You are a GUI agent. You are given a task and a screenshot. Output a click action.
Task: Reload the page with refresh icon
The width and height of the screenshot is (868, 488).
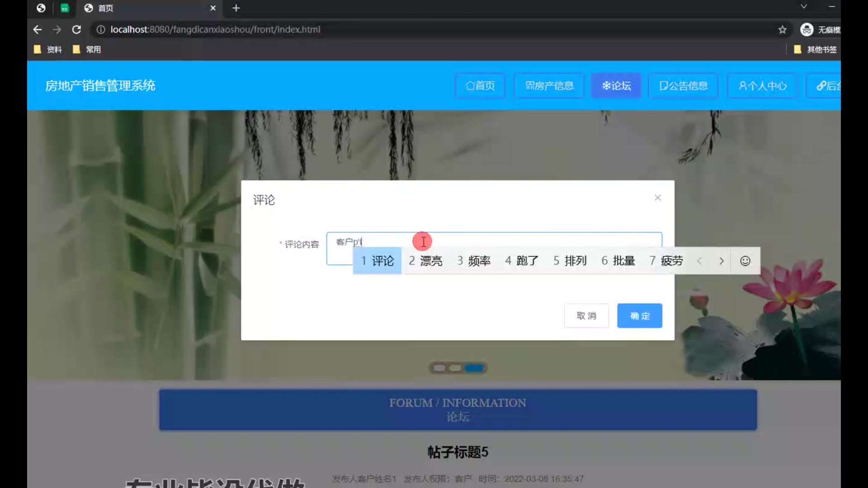[x=76, y=29]
